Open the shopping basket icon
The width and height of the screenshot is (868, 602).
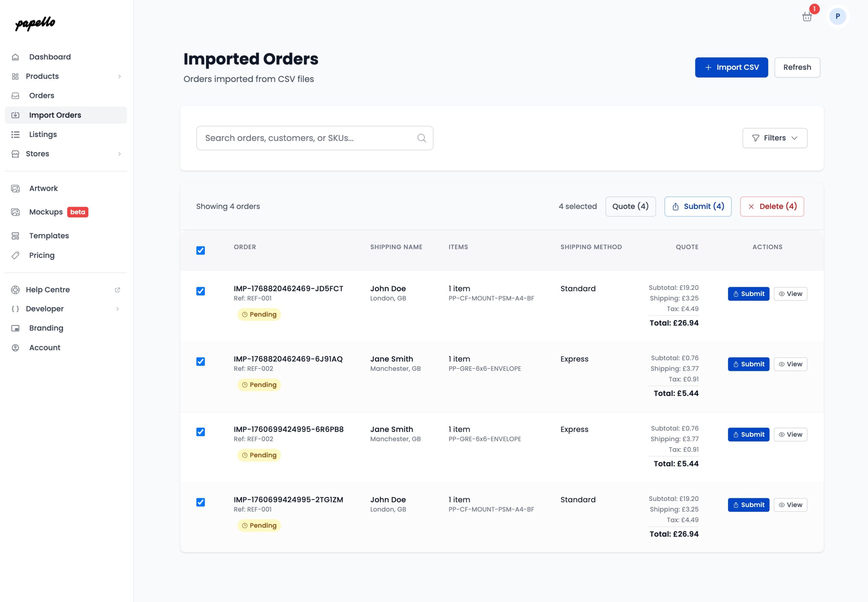point(807,17)
